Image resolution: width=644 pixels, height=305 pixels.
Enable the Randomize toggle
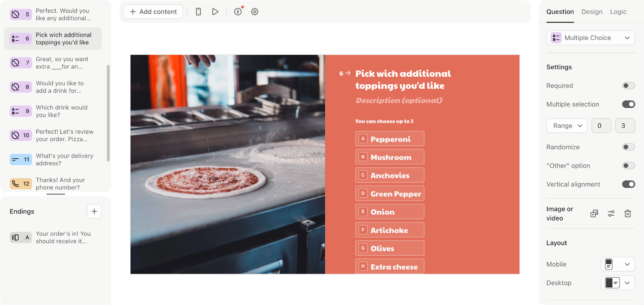[x=628, y=147]
